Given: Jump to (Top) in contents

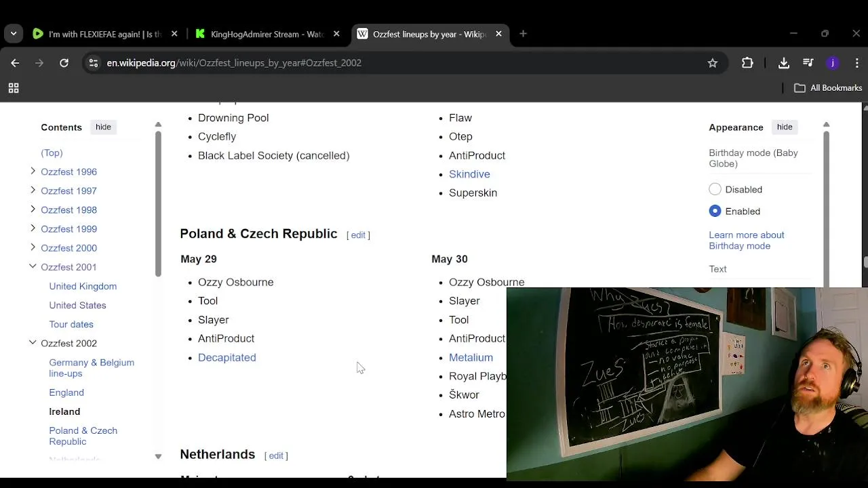Looking at the screenshot, I should click(x=52, y=153).
